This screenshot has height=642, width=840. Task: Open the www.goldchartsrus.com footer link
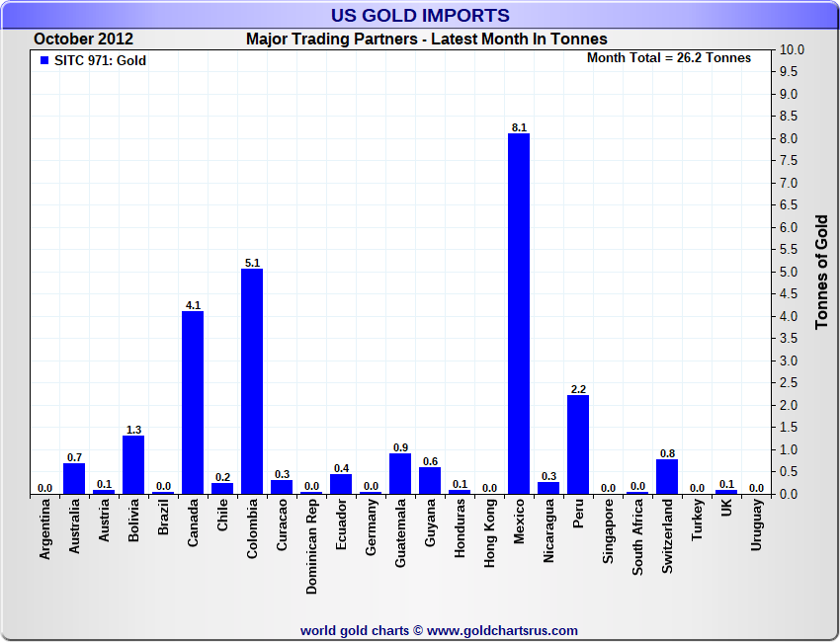pos(502,631)
